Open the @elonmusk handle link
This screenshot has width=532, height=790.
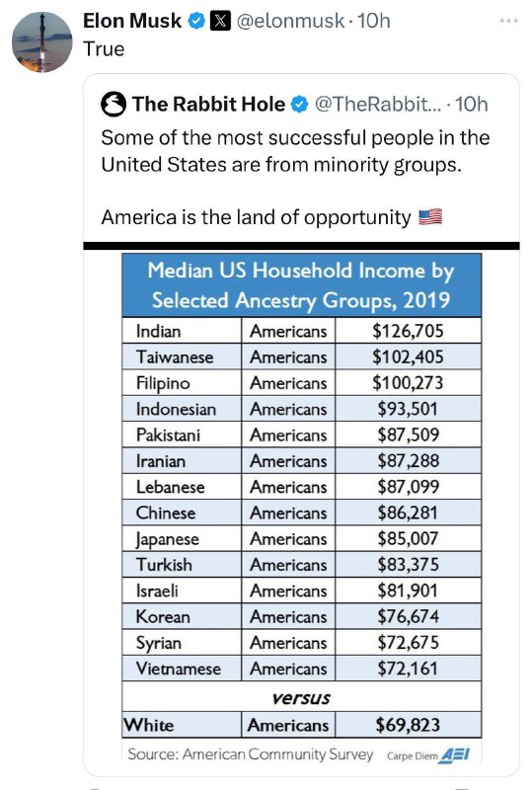[x=290, y=21]
